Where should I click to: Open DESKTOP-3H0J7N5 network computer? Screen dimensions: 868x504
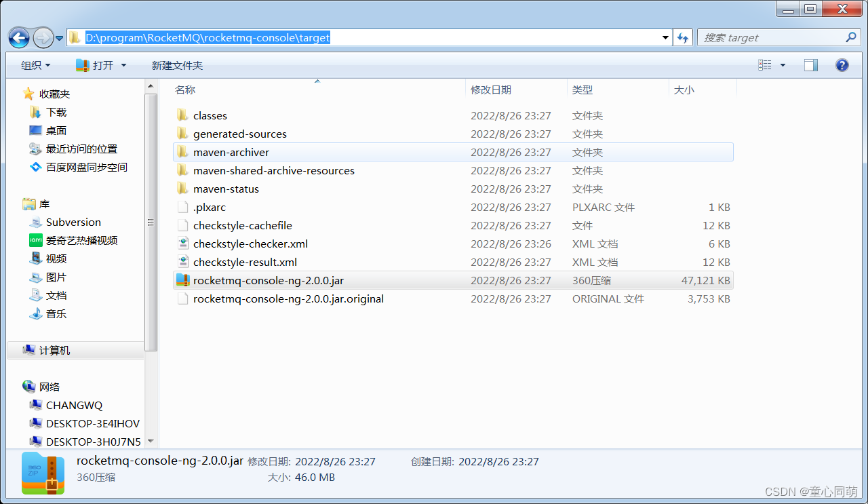click(x=94, y=442)
